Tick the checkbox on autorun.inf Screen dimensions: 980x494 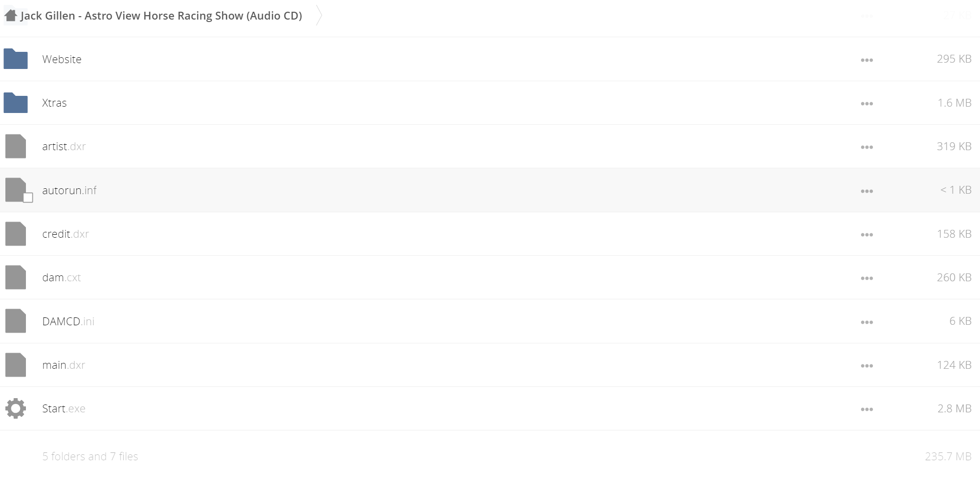point(28,198)
